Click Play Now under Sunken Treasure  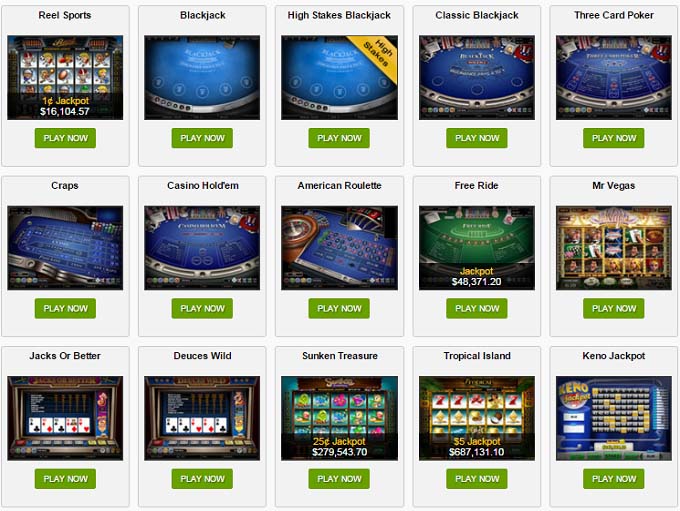pyautogui.click(x=339, y=479)
